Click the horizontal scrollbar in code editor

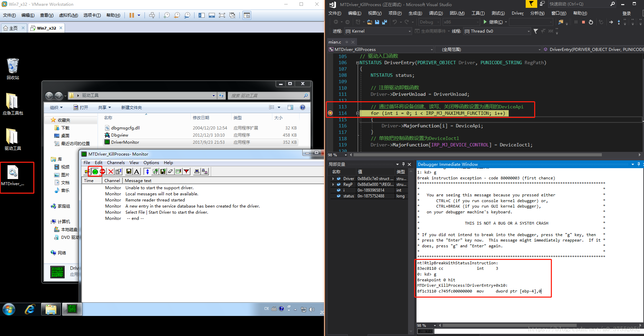pyautogui.click(x=477, y=155)
